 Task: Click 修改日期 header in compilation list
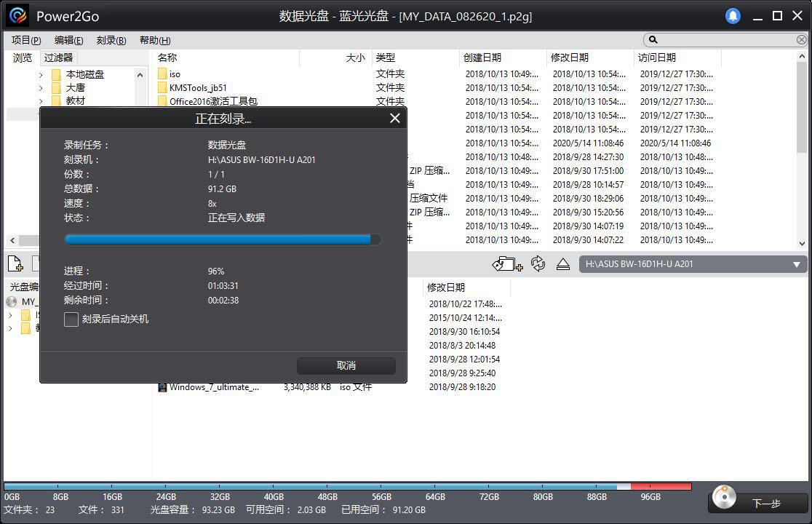click(445, 287)
